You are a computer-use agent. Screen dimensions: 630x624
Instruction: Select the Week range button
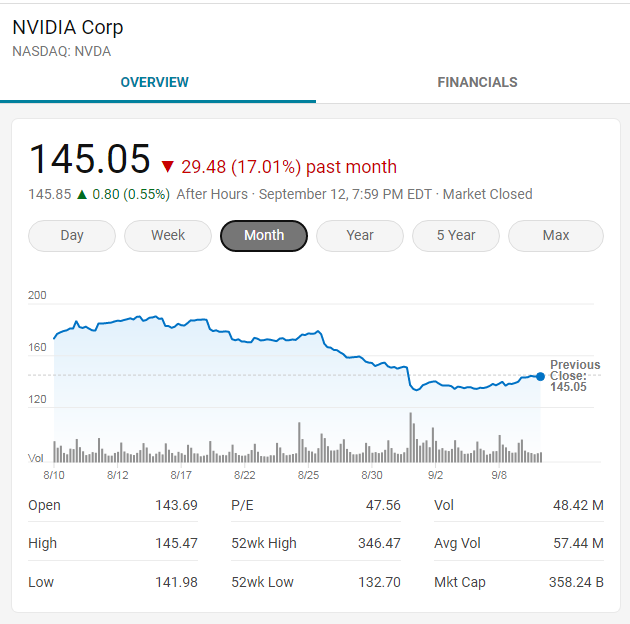tap(168, 236)
